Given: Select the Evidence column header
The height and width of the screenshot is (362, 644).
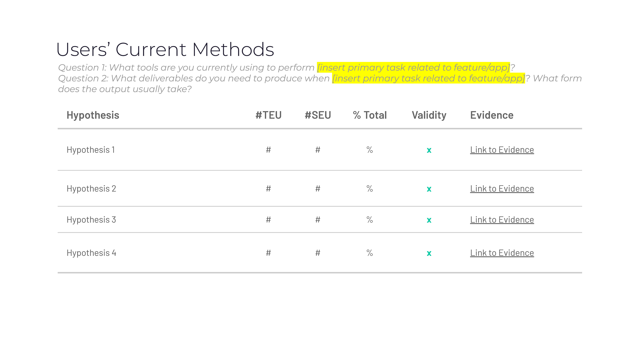Looking at the screenshot, I should [492, 115].
